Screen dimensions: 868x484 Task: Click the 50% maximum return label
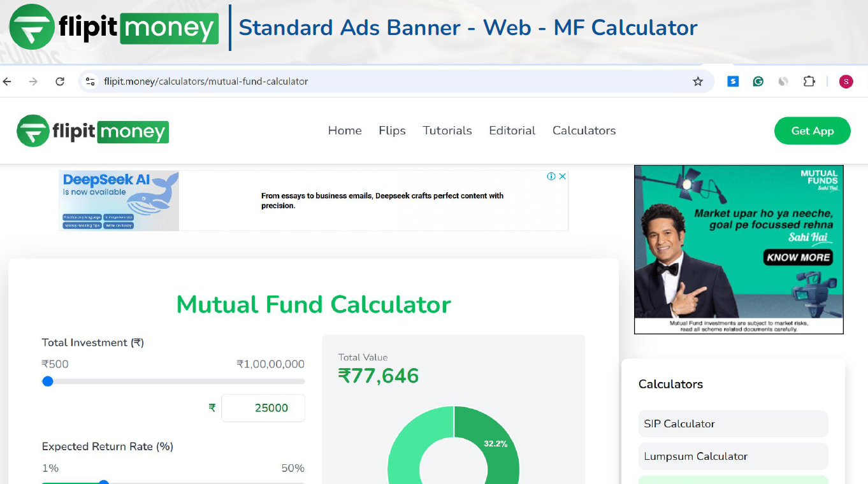tap(293, 468)
